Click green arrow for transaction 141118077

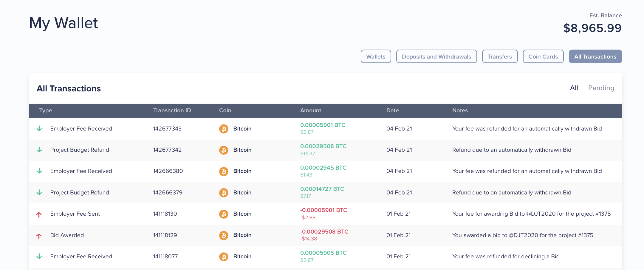[x=39, y=257]
